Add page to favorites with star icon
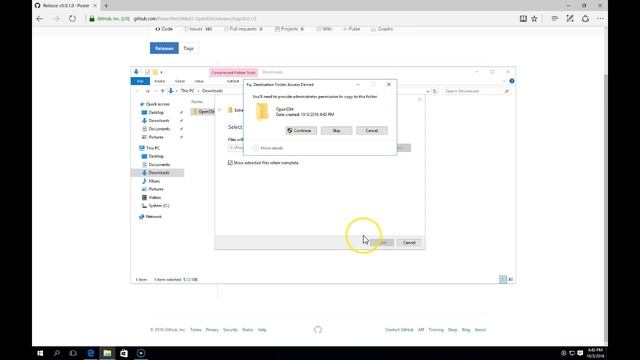Image resolution: width=640 pixels, height=360 pixels. click(x=534, y=19)
